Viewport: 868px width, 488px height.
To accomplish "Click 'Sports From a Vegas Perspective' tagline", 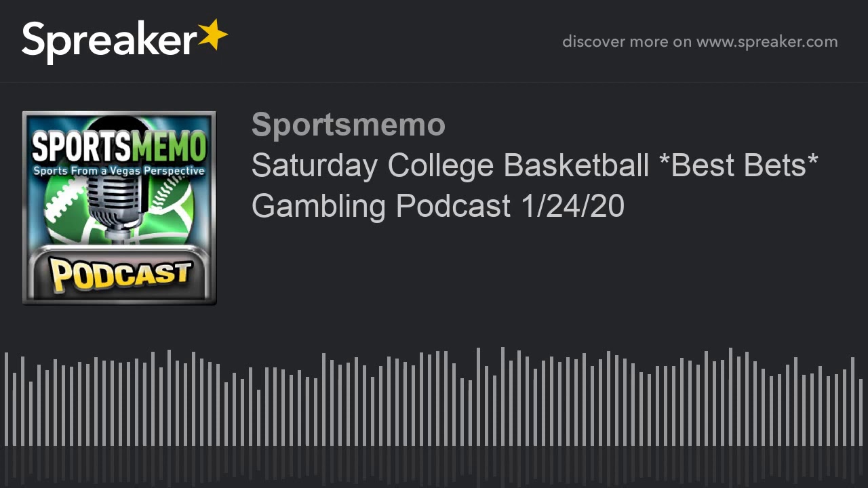I will (119, 171).
